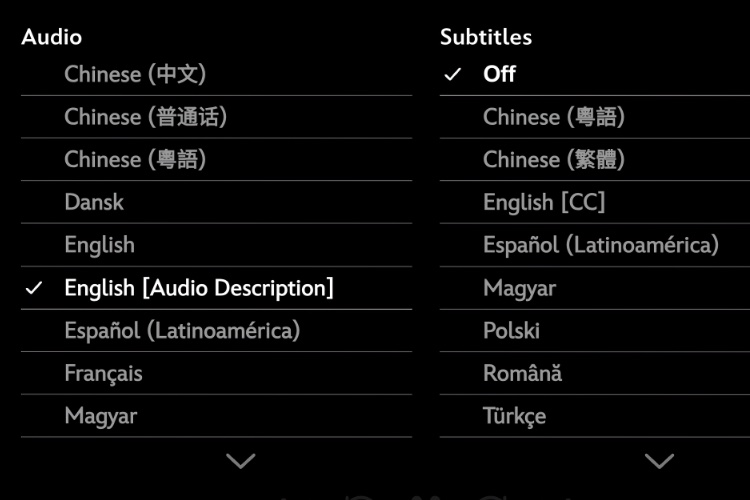Screen dimensions: 750x500
Task: Select Magyar subtitles
Action: (519, 288)
